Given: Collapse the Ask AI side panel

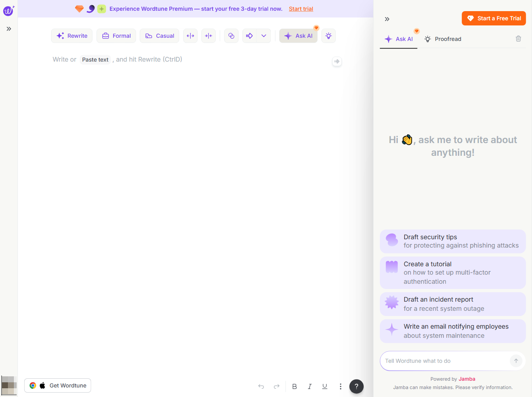Looking at the screenshot, I should tap(387, 19).
